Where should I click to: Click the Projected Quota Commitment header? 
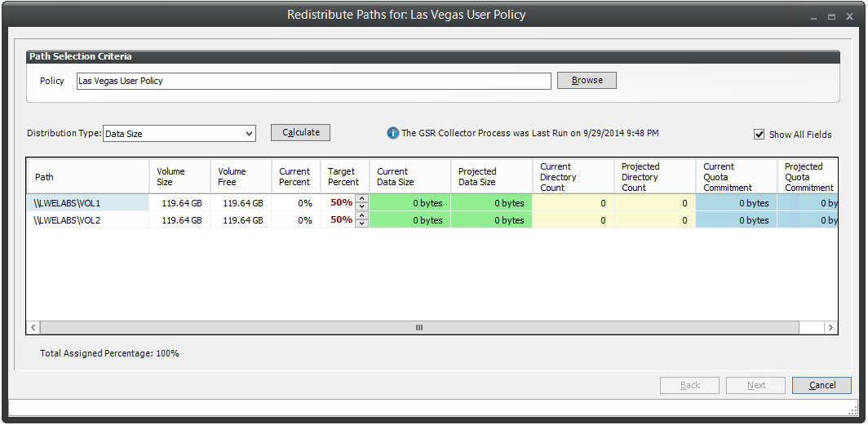pyautogui.click(x=807, y=176)
